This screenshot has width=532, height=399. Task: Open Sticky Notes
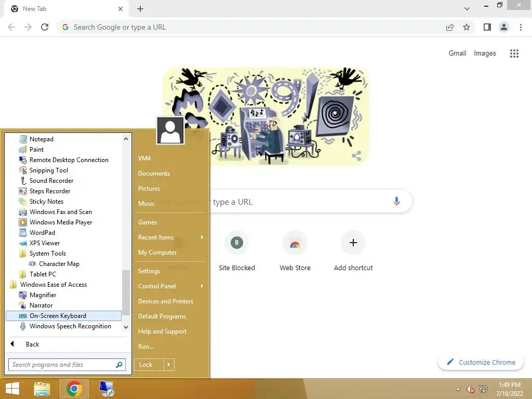pyautogui.click(x=46, y=202)
